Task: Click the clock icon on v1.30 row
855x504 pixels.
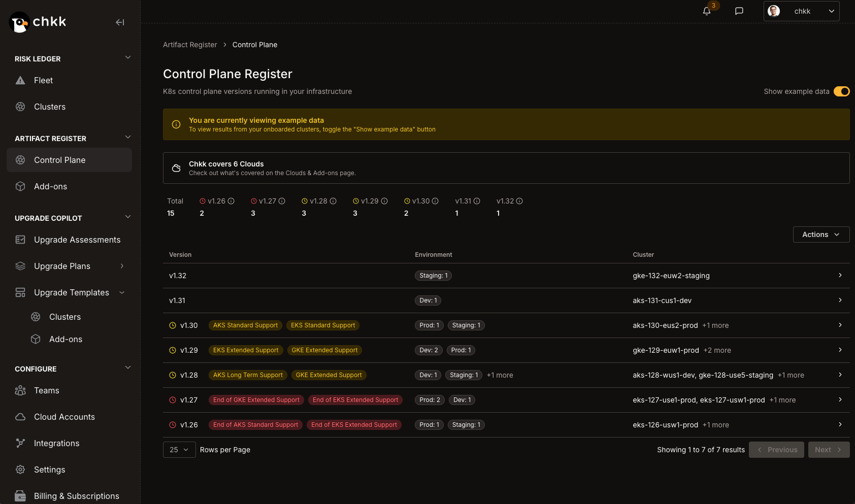Action: (173, 325)
